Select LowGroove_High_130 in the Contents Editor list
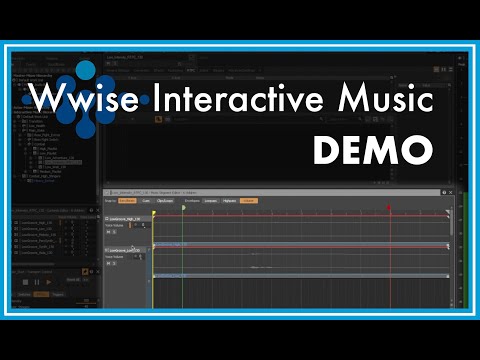 coord(37,222)
